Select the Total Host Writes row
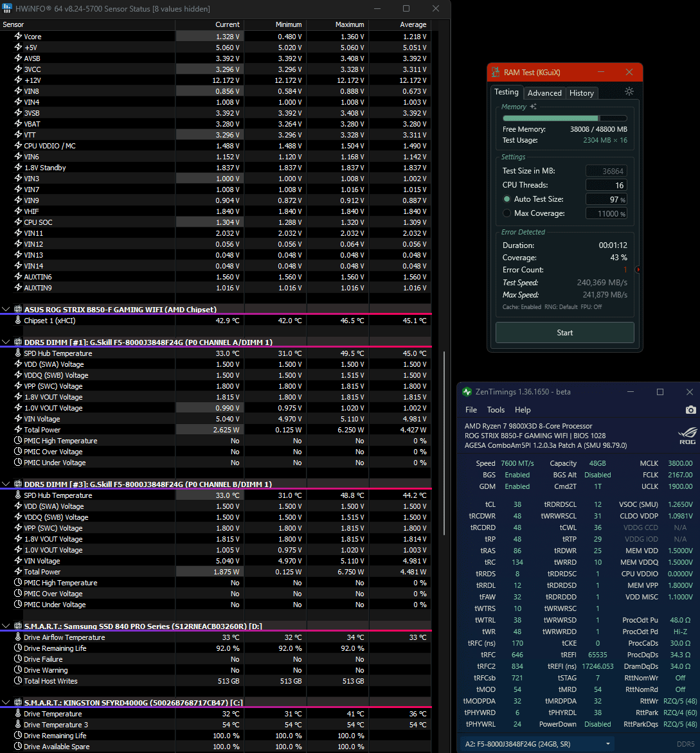The width and height of the screenshot is (700, 753). tap(215, 681)
